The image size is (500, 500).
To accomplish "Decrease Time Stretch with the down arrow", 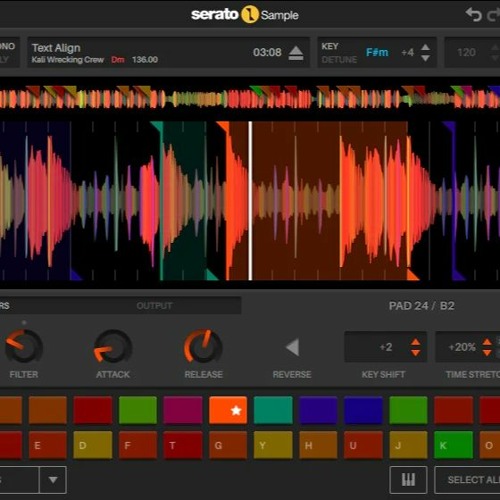I will pos(487,353).
